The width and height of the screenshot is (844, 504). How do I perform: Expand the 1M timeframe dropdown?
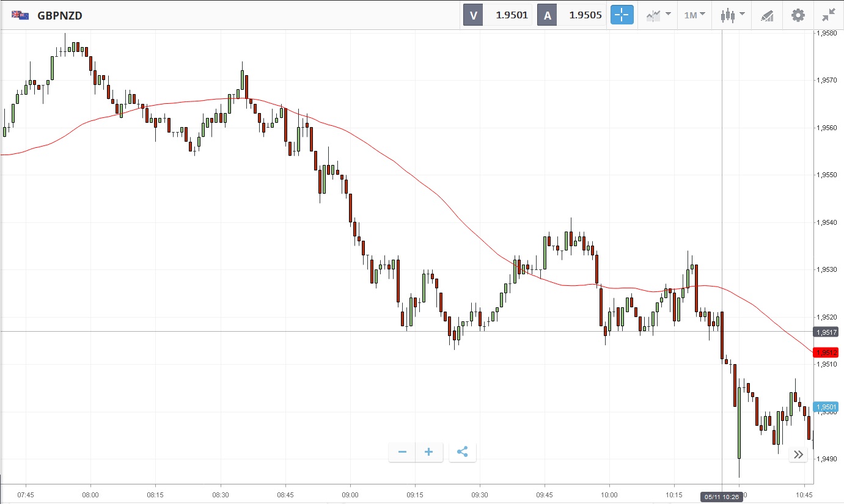click(x=694, y=15)
